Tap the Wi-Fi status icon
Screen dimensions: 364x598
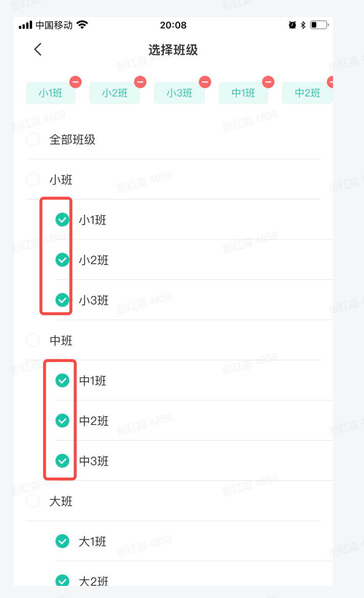pyautogui.click(x=83, y=25)
